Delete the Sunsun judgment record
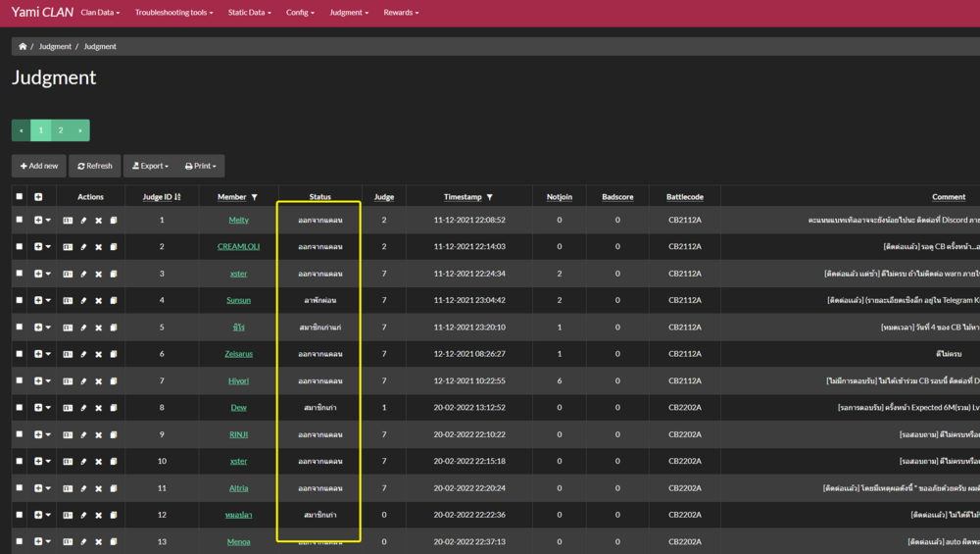Screen dimensions: 980x554 (x=98, y=301)
